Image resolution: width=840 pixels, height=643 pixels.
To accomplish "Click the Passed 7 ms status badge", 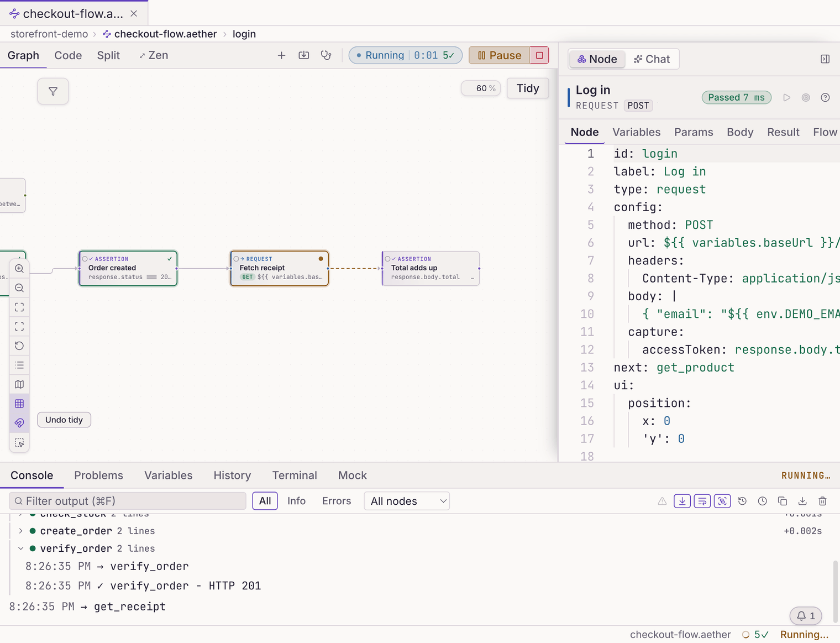I will pyautogui.click(x=737, y=98).
